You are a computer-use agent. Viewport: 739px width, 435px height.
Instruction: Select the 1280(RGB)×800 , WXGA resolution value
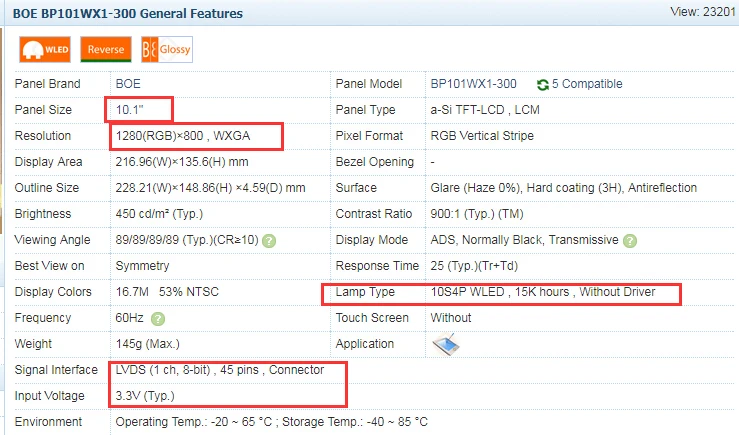(x=183, y=136)
